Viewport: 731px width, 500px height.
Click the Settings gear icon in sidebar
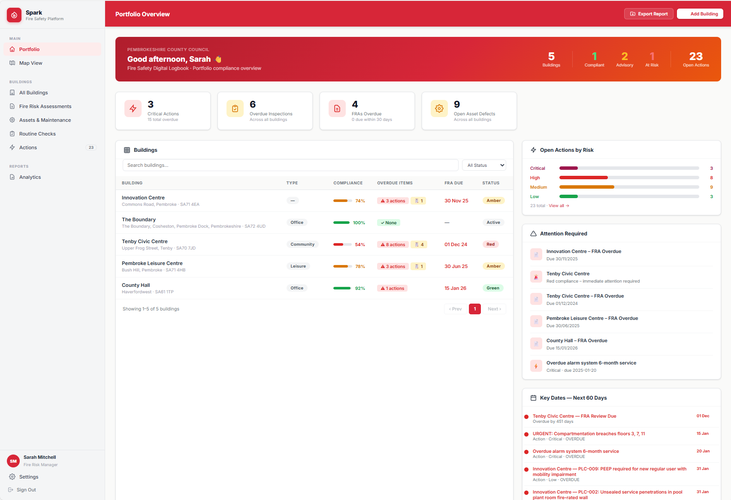pyautogui.click(x=12, y=477)
